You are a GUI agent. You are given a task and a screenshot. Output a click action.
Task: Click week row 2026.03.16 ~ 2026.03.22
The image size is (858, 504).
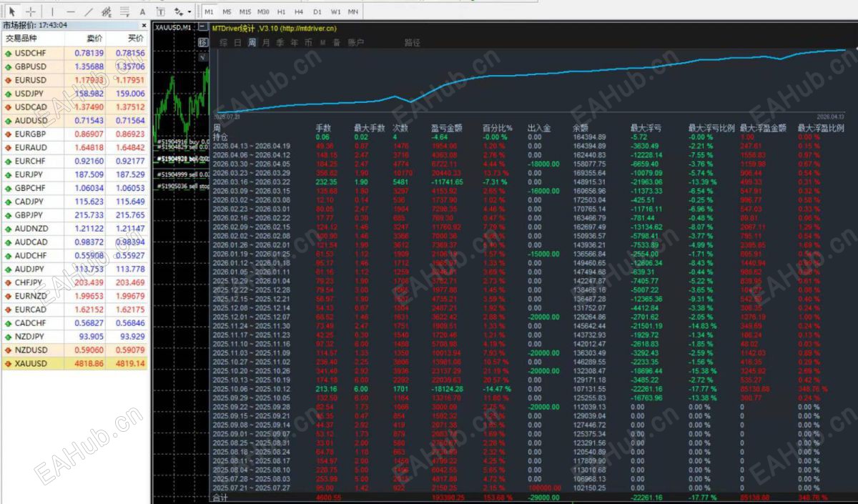pyautogui.click(x=528, y=182)
